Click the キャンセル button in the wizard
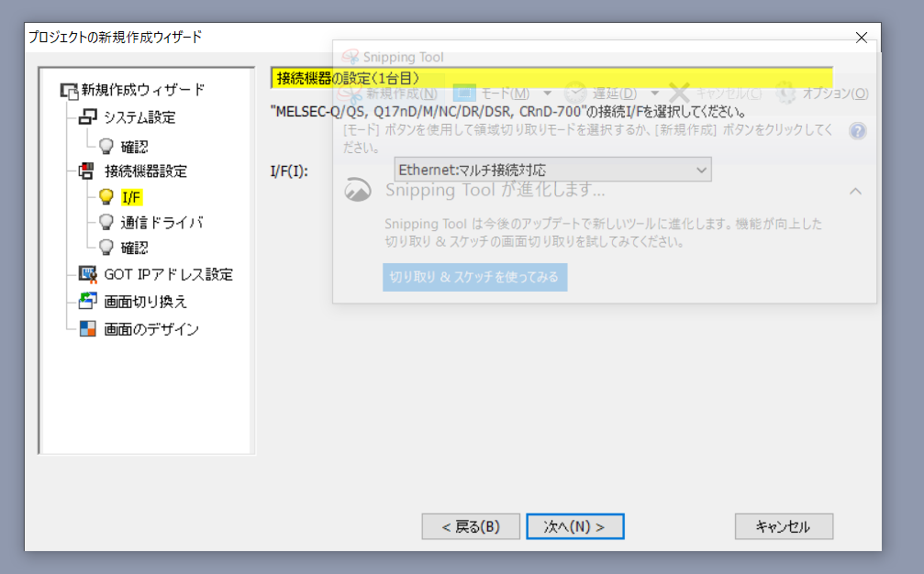 tap(784, 526)
